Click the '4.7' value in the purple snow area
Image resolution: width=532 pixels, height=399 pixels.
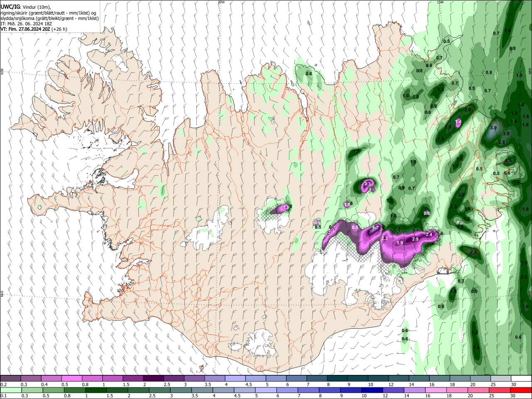[x=376, y=227]
